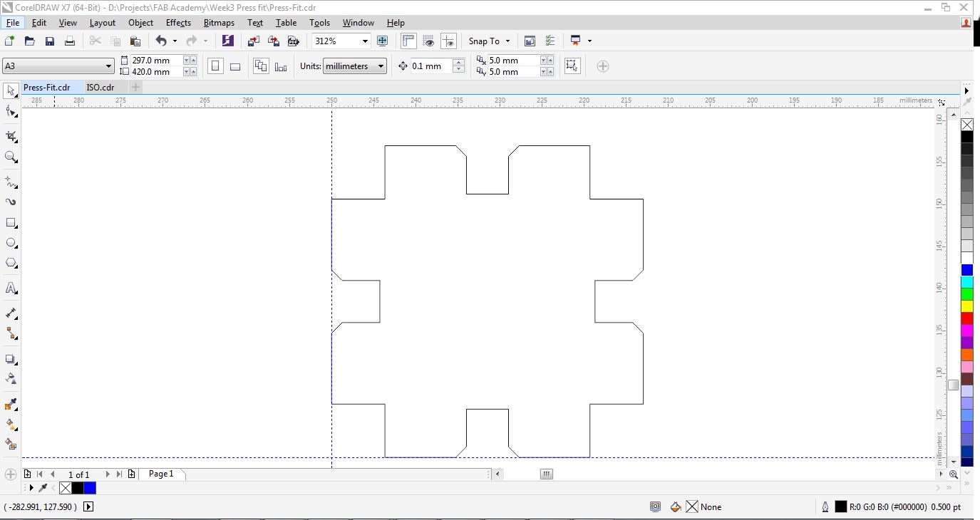Switch to the ISO.cdr document tab

[100, 88]
